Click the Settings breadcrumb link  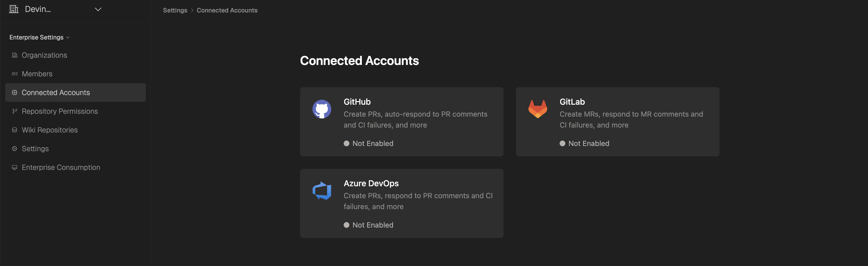175,10
